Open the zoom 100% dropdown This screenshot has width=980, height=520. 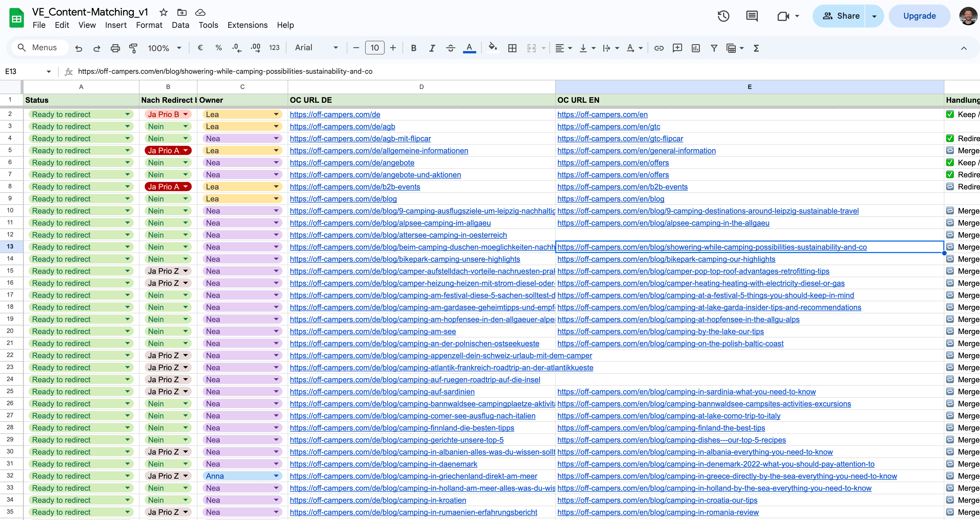point(164,48)
